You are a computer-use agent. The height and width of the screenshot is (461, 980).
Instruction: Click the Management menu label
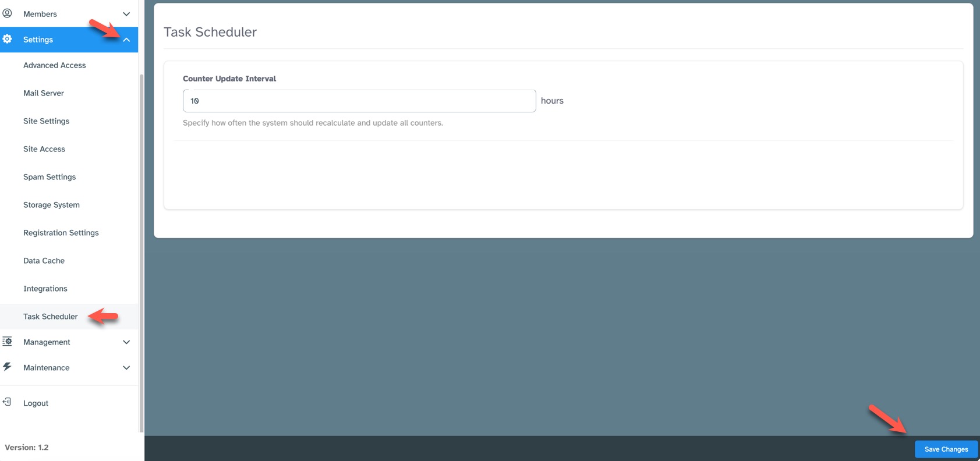[47, 342]
